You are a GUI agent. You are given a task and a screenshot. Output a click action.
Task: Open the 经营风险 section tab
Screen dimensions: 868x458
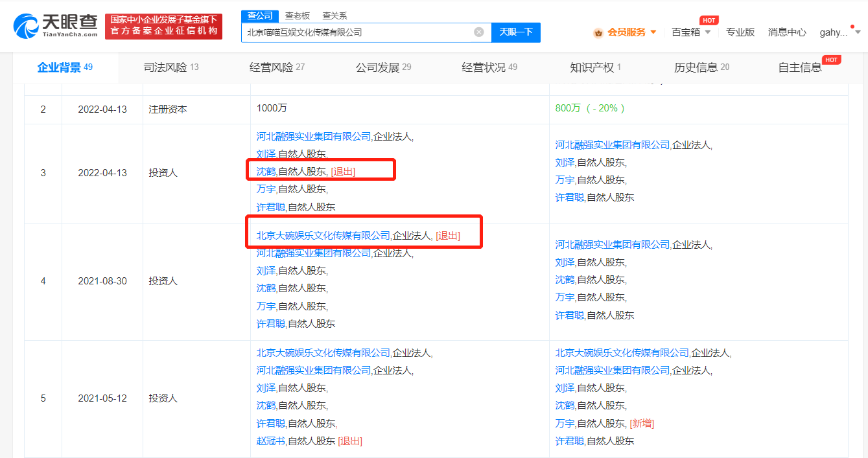[x=277, y=67]
